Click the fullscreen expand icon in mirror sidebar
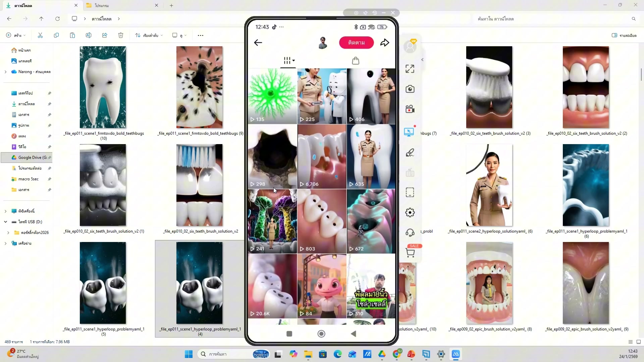 click(410, 69)
